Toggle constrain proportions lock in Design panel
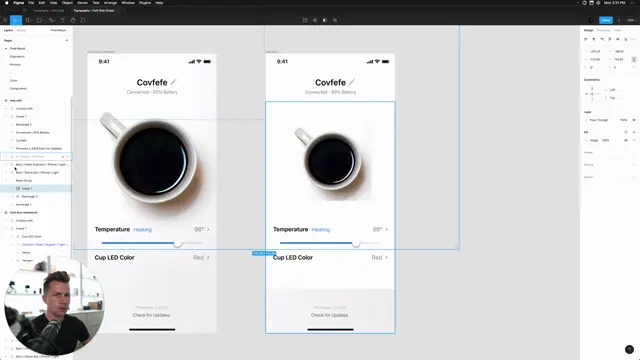 pos(634,60)
